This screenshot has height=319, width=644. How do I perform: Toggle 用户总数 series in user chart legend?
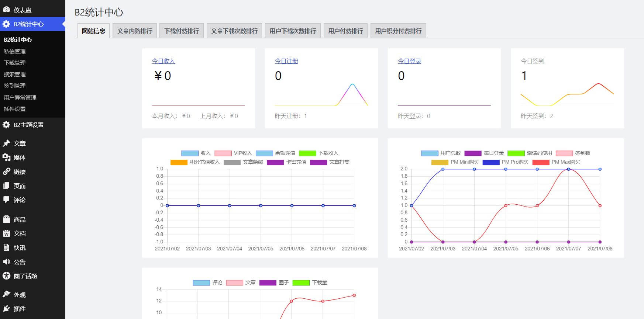[x=441, y=153]
